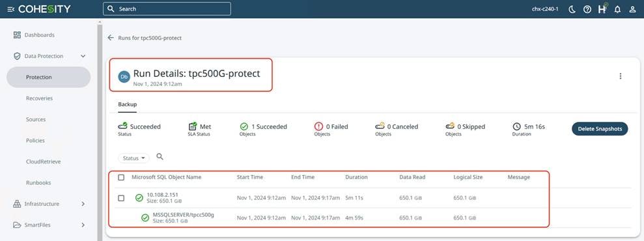Viewport: 644px width, 241px height.
Task: Switch to the Backup tab
Action: (x=128, y=104)
